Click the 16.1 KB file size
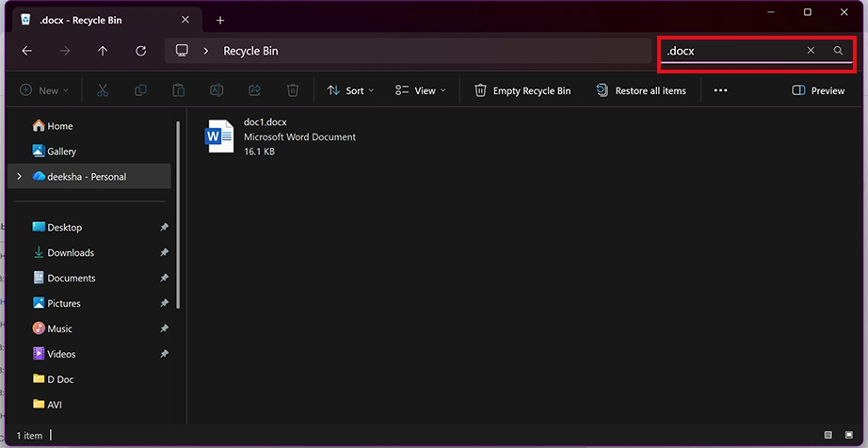This screenshot has width=868, height=448. (x=259, y=151)
